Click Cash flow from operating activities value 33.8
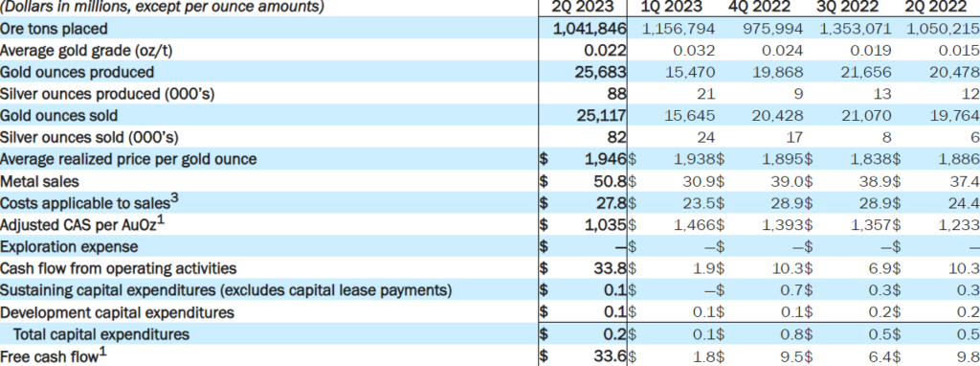The height and width of the screenshot is (366, 980). tap(610, 268)
